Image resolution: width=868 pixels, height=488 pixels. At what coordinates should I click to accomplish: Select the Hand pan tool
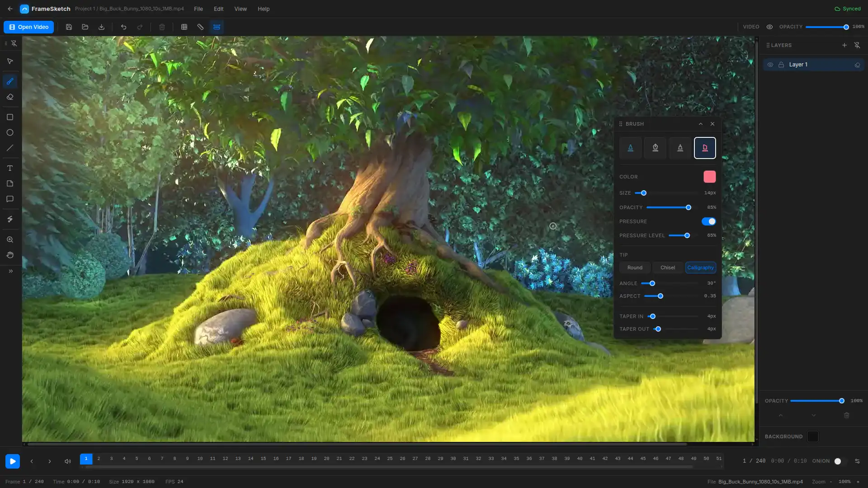point(10,255)
